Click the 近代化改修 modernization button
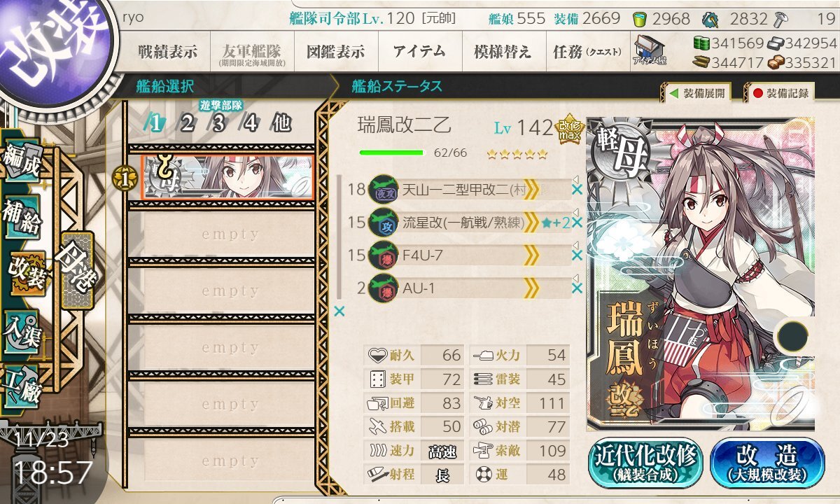Screen dimensions: 840x504 click(x=646, y=462)
